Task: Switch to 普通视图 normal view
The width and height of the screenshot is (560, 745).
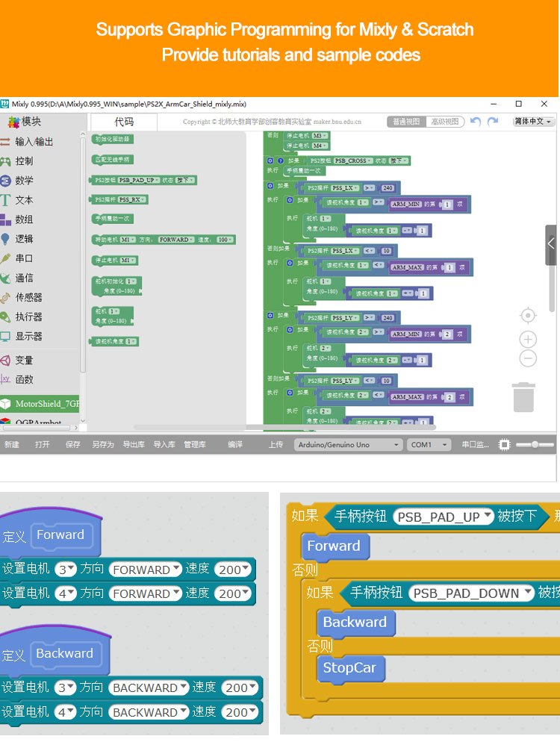Action: (406, 122)
